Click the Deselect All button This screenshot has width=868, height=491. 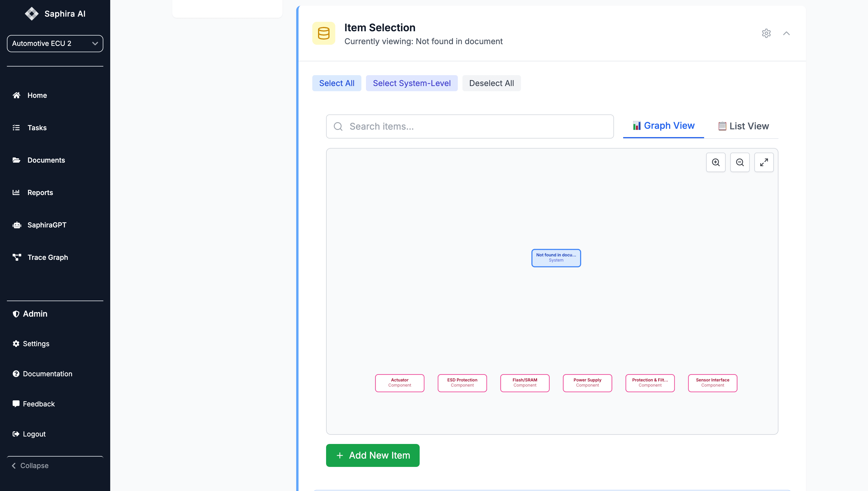click(x=491, y=83)
